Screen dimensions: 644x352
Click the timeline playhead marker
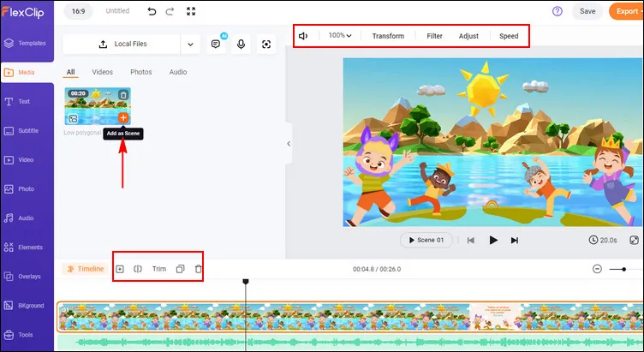(x=246, y=282)
